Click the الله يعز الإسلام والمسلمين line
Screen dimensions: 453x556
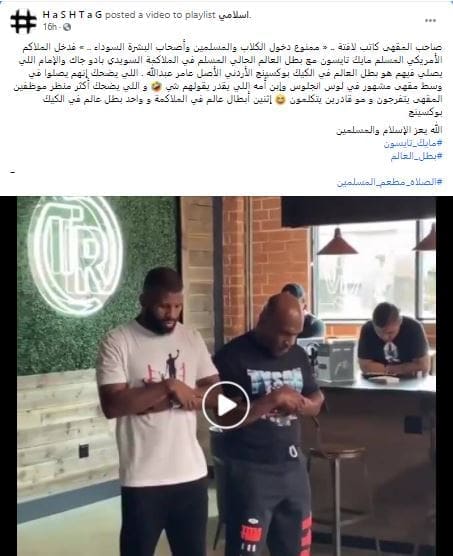pos(389,130)
